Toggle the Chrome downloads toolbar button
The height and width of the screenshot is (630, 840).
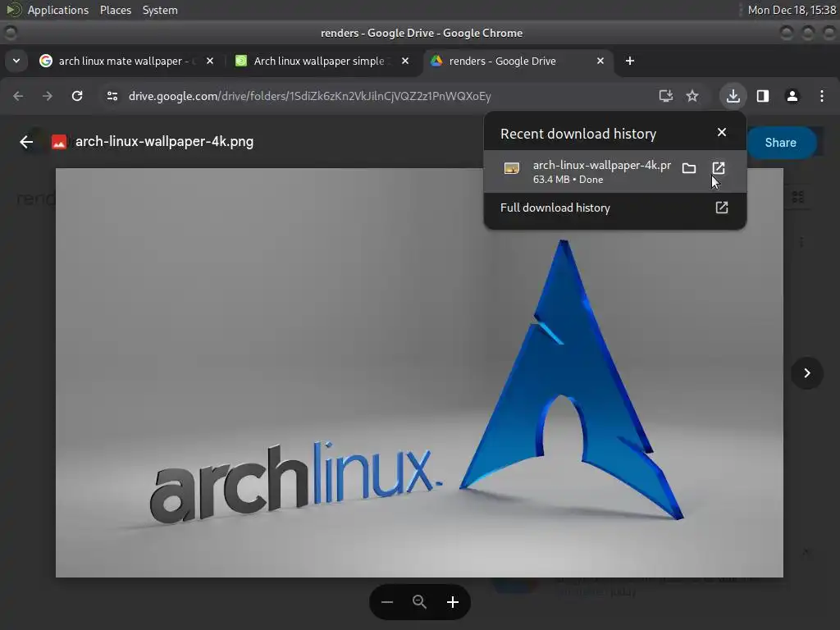tap(733, 96)
